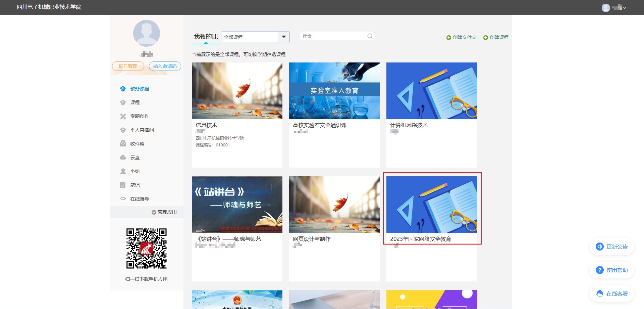
Task: Open the 收件箱 inbox envelope icon
Action: pos(123,144)
